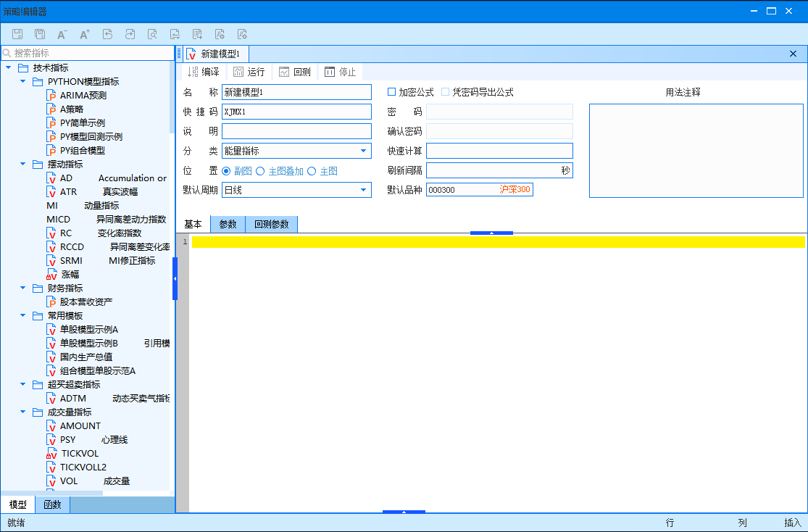Click the highlighted first code line
808x532 pixels.
pos(499,242)
